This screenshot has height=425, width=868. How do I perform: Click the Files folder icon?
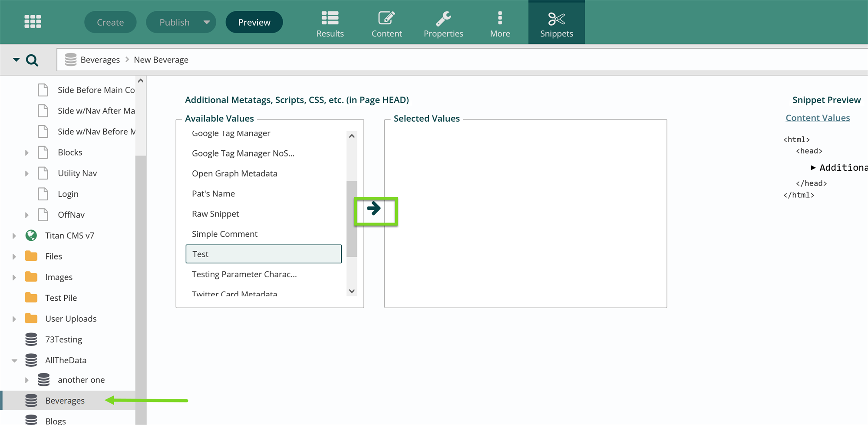click(31, 256)
